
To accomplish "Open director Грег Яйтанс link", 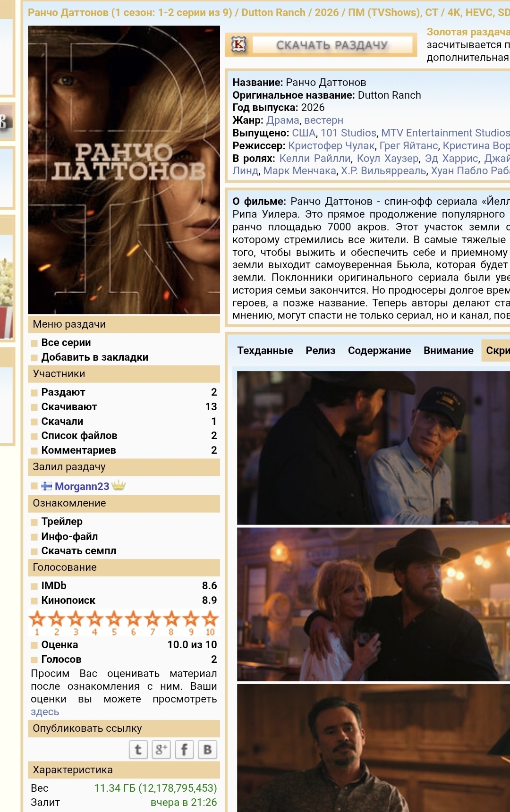I will click(x=408, y=146).
